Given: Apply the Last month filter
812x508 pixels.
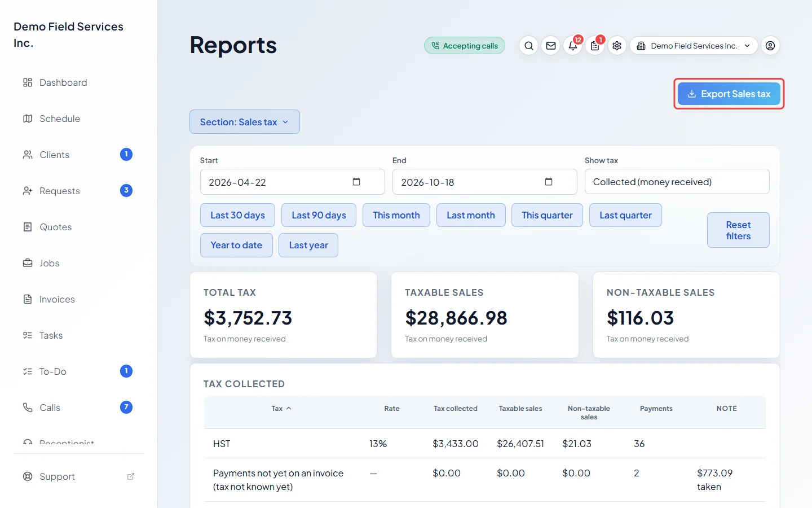Looking at the screenshot, I should coord(471,215).
